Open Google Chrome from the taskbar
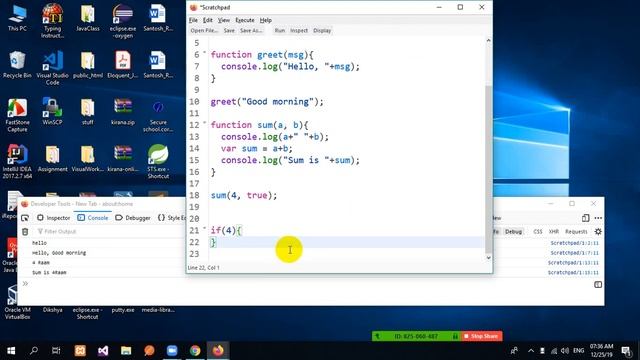The height and width of the screenshot is (360, 640). [195, 350]
